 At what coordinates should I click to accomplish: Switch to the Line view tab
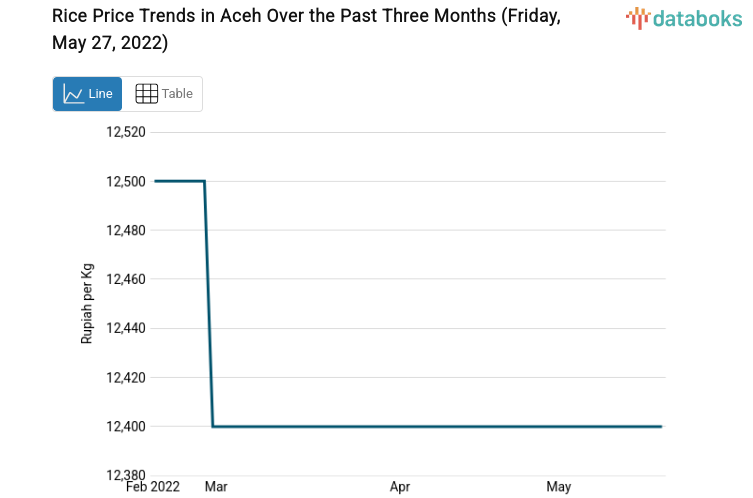pyautogui.click(x=88, y=94)
